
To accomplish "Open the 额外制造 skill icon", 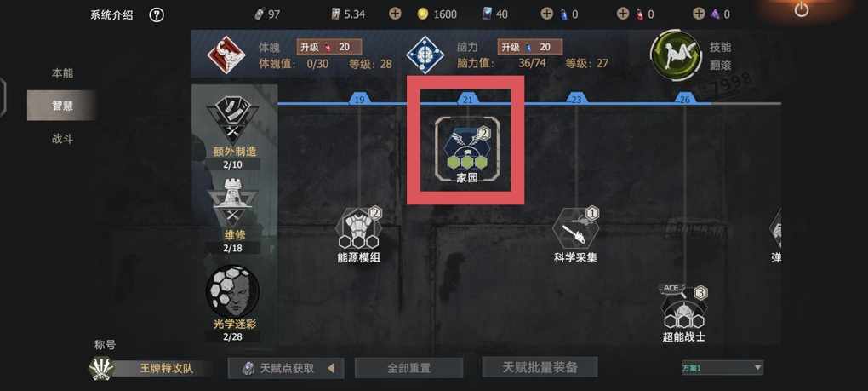I will pos(232,119).
